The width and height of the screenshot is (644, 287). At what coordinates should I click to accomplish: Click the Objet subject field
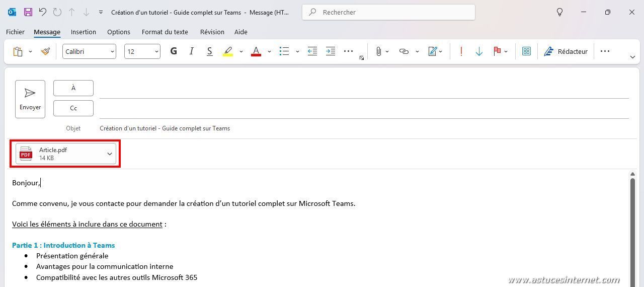[x=364, y=128]
